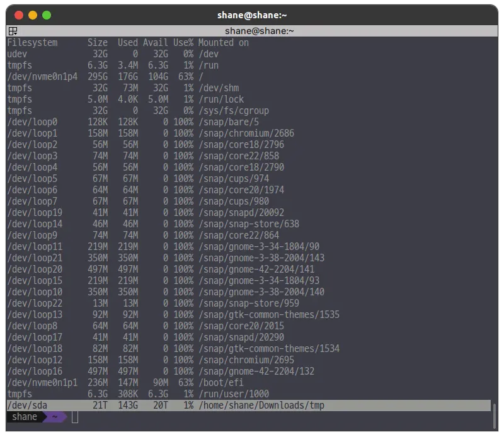This screenshot has height=437, width=504.
Task: Select '/home/shane/Downloads/tmp' mount path
Action: click(261, 405)
